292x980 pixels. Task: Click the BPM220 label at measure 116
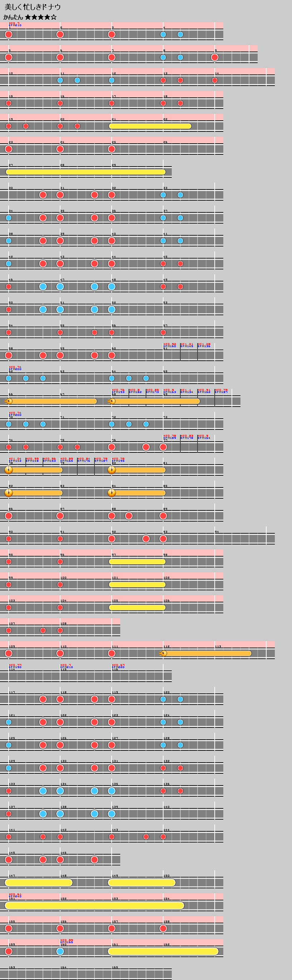pyautogui.click(x=118, y=667)
